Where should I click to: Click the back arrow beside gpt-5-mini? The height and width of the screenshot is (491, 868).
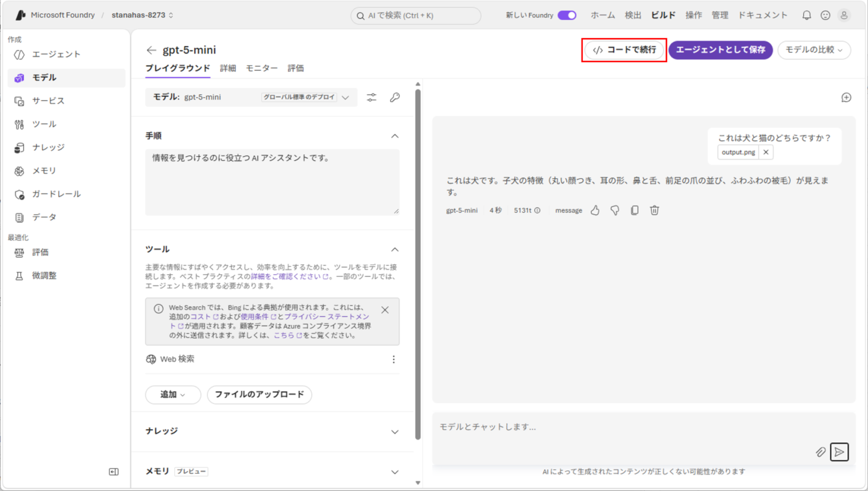(x=152, y=50)
